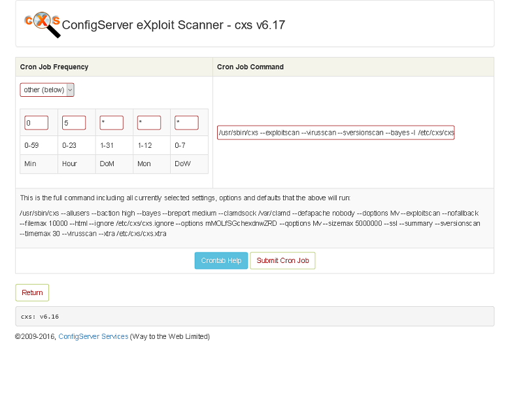
Task: Click the ConfigServer eXploit Scanner page title
Action: click(x=173, y=26)
